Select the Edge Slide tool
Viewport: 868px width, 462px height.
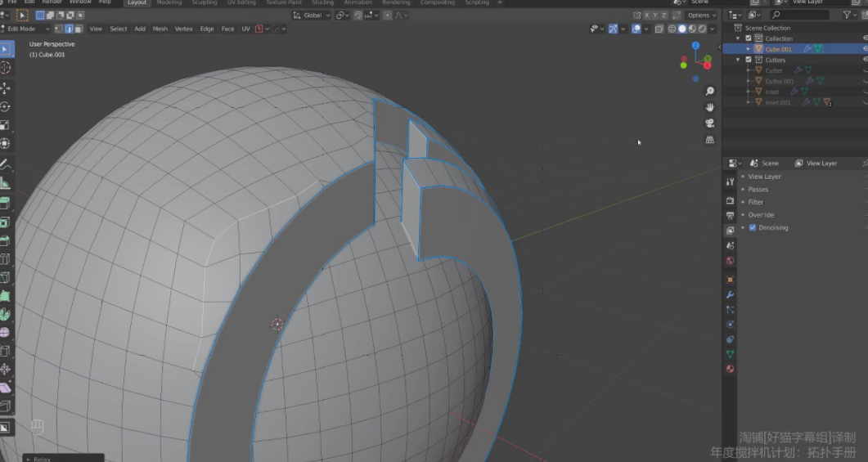[x=6, y=351]
